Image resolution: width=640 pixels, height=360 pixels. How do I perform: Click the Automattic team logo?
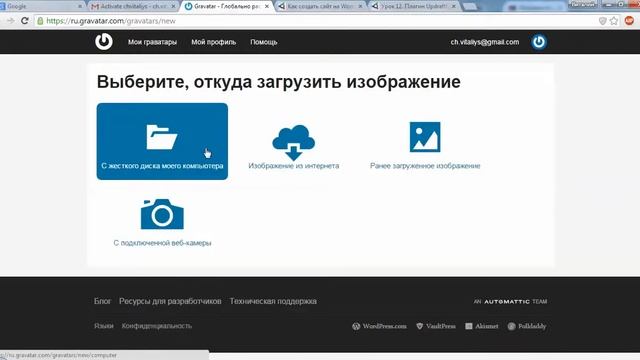510,302
